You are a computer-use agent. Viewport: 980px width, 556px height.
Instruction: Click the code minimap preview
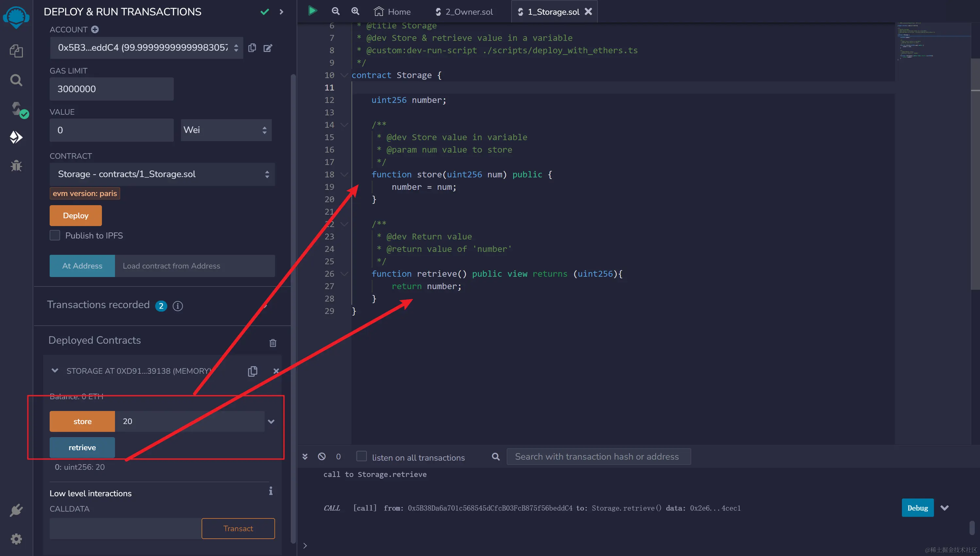[933, 41]
